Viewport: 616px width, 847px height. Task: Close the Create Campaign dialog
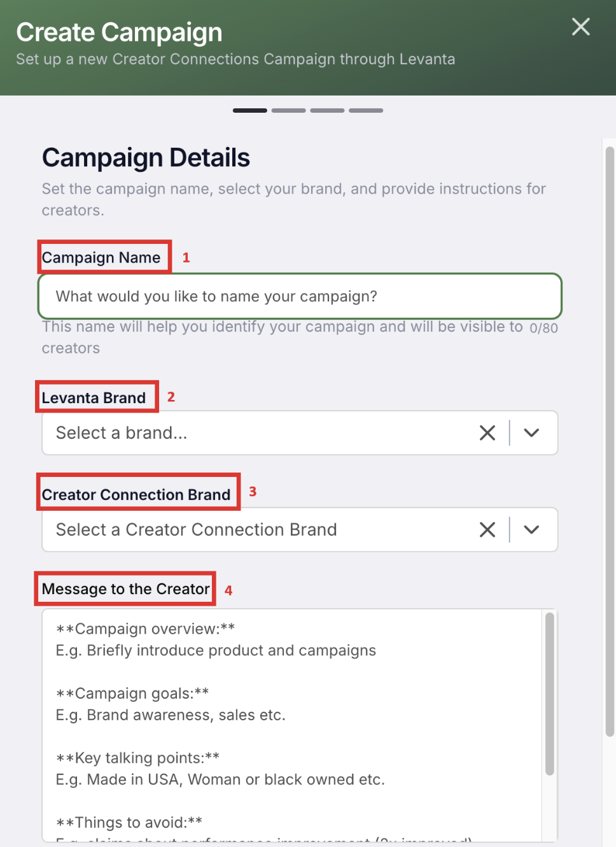coord(580,27)
